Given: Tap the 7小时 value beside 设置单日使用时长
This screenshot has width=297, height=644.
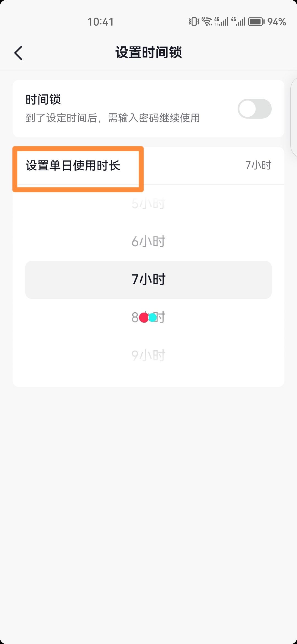Looking at the screenshot, I should pos(258,165).
